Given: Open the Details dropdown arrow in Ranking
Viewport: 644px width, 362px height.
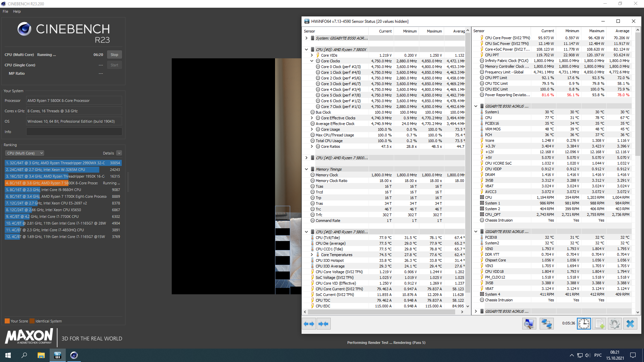Looking at the screenshot, I should (119, 153).
